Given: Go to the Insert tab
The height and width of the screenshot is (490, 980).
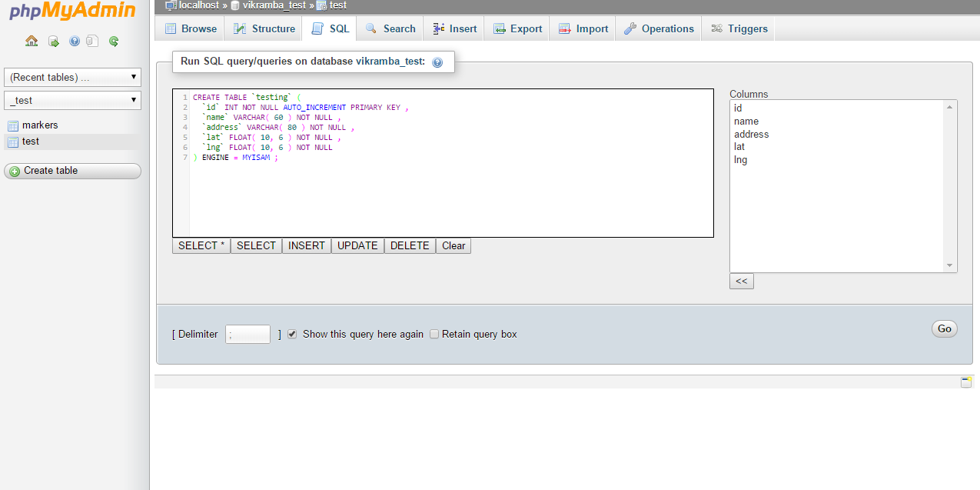Looking at the screenshot, I should 454,28.
